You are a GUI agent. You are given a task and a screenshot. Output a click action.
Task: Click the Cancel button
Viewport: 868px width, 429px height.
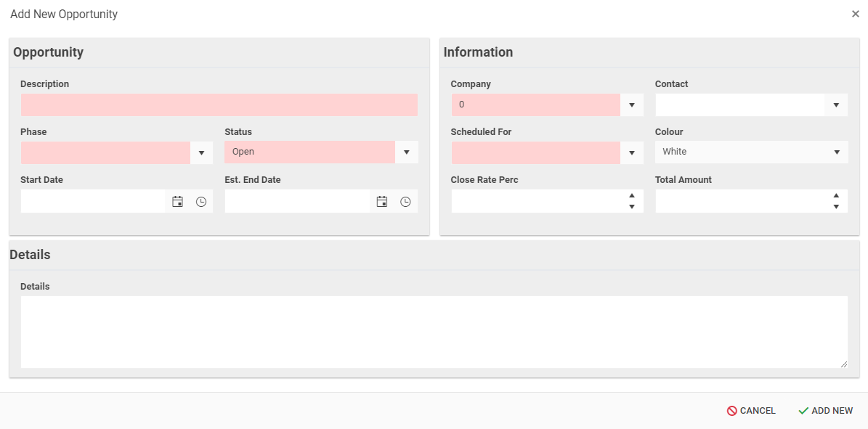click(751, 411)
